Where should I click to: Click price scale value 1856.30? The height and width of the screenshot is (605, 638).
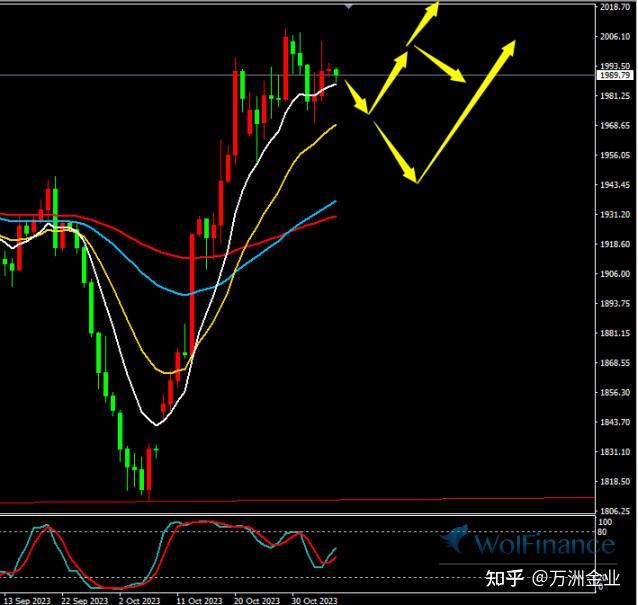pos(615,393)
